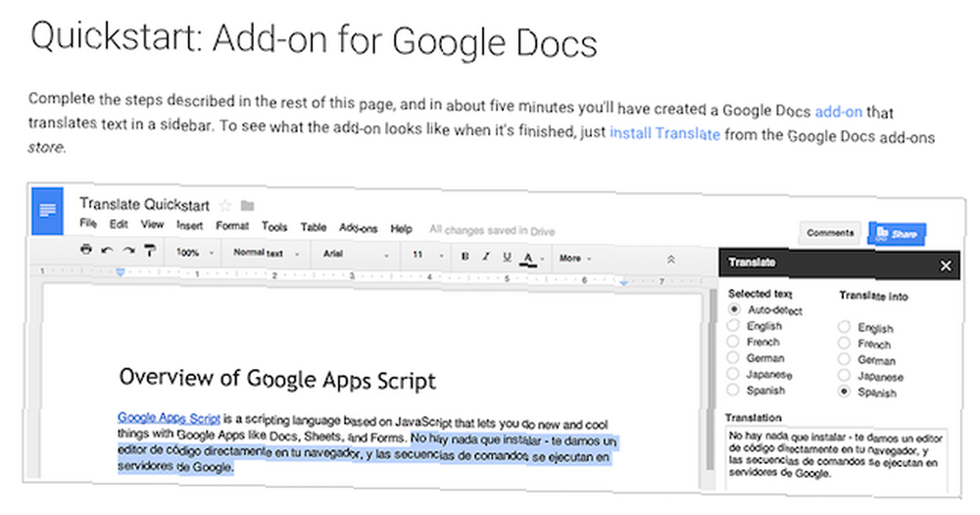The width and height of the screenshot is (980, 515).
Task: Click the Comments button
Action: [830, 233]
